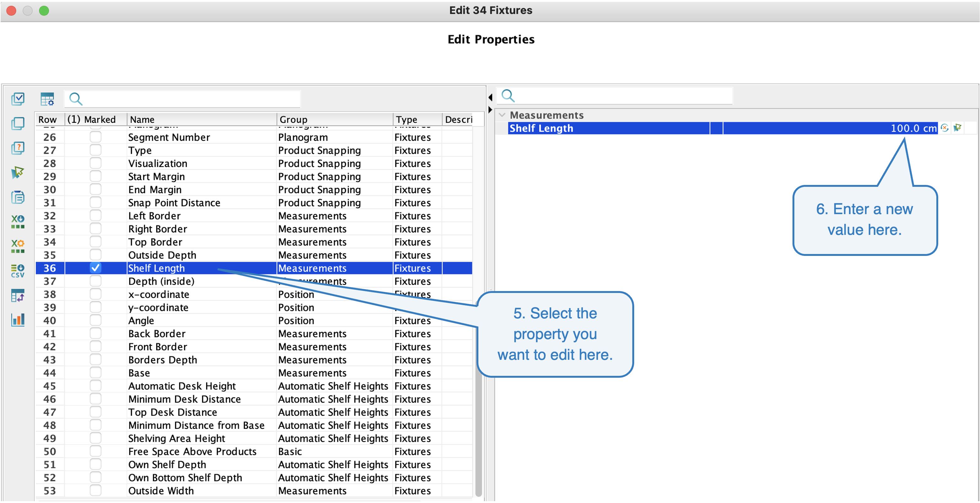Click the 100.0 cm value field
The height and width of the screenshot is (503, 980).
pos(830,128)
